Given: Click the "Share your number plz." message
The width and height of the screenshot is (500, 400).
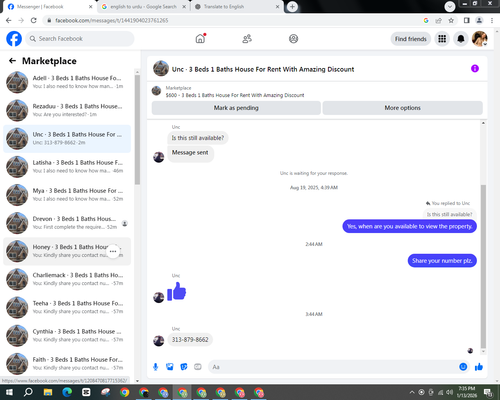Looking at the screenshot, I should [x=442, y=261].
